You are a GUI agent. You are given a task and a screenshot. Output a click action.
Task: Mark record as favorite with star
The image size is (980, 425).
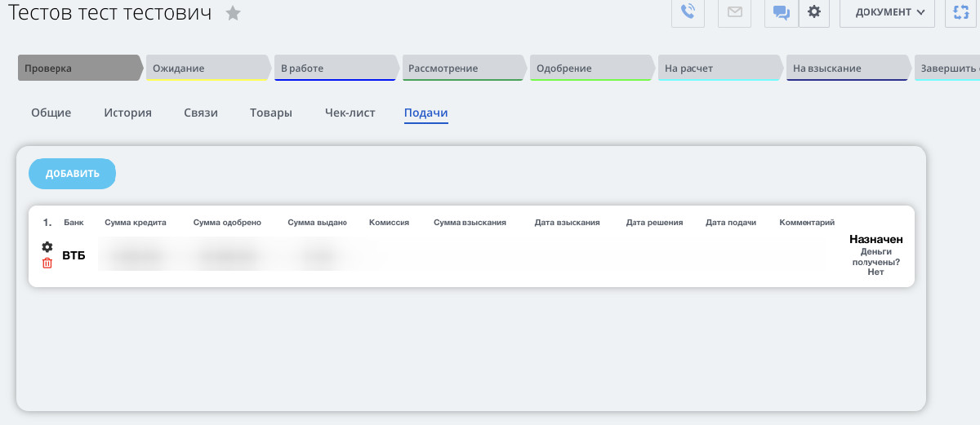234,13
